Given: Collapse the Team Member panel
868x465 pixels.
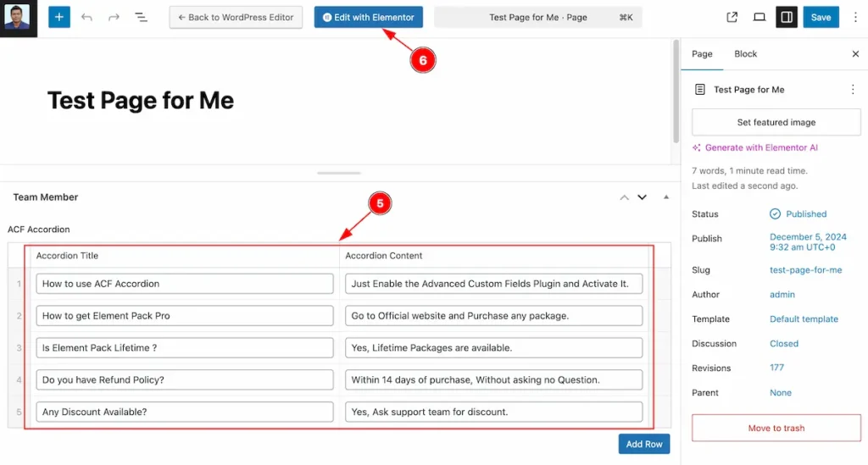Looking at the screenshot, I should click(x=666, y=197).
